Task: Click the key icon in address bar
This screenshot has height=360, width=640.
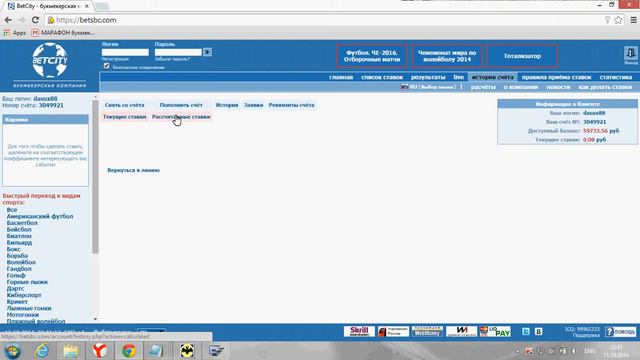Action: click(x=607, y=20)
